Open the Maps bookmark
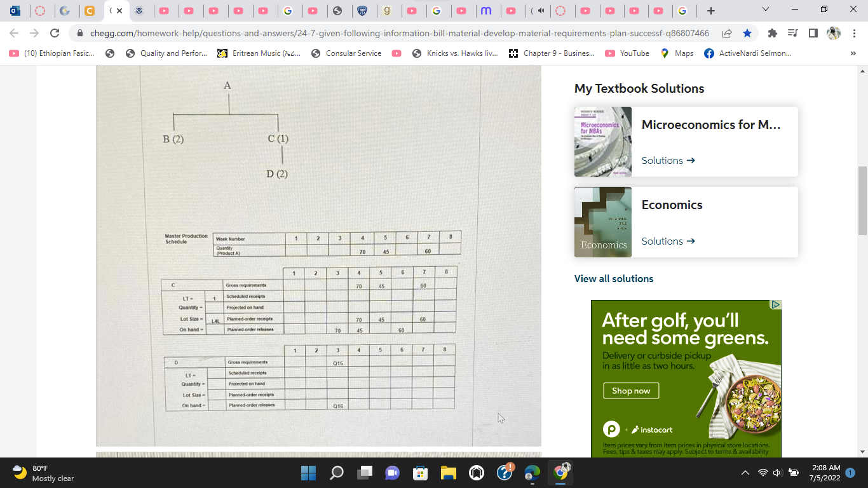The width and height of the screenshot is (868, 488). pyautogui.click(x=677, y=53)
